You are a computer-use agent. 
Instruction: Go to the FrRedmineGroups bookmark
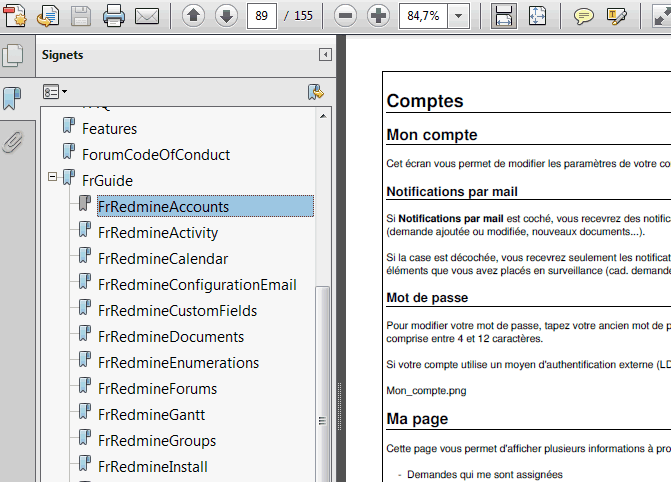(157, 441)
